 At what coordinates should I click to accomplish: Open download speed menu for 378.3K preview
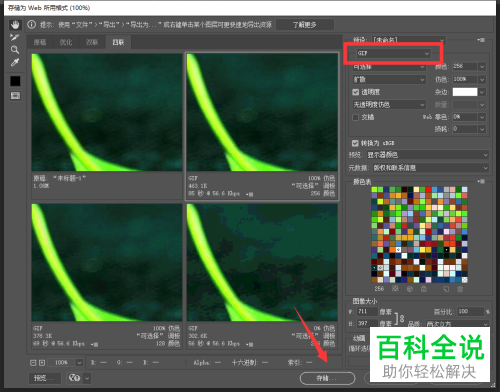pyautogui.click(x=94, y=344)
